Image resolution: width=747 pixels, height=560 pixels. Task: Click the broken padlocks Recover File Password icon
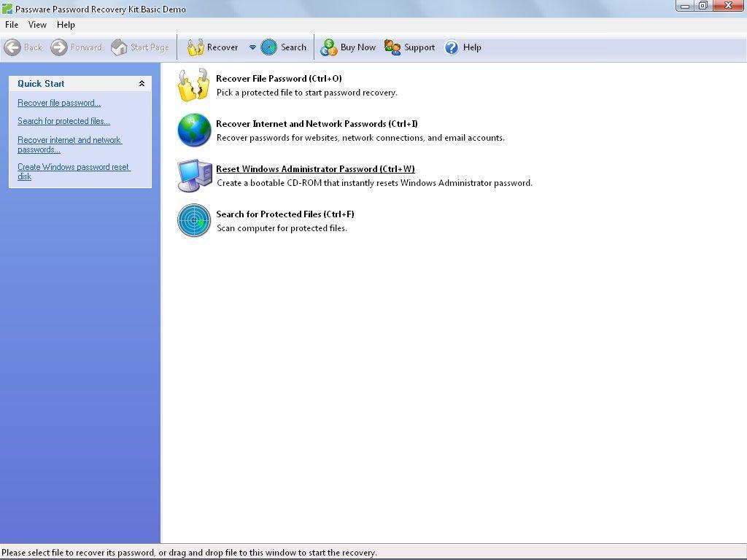coord(193,85)
